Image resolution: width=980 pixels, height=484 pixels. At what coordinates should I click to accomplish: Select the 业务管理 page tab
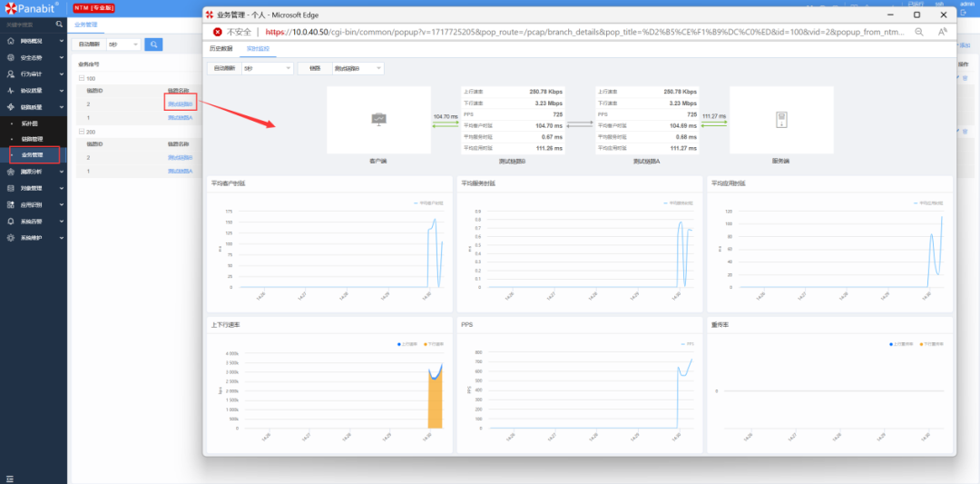pyautogui.click(x=85, y=25)
